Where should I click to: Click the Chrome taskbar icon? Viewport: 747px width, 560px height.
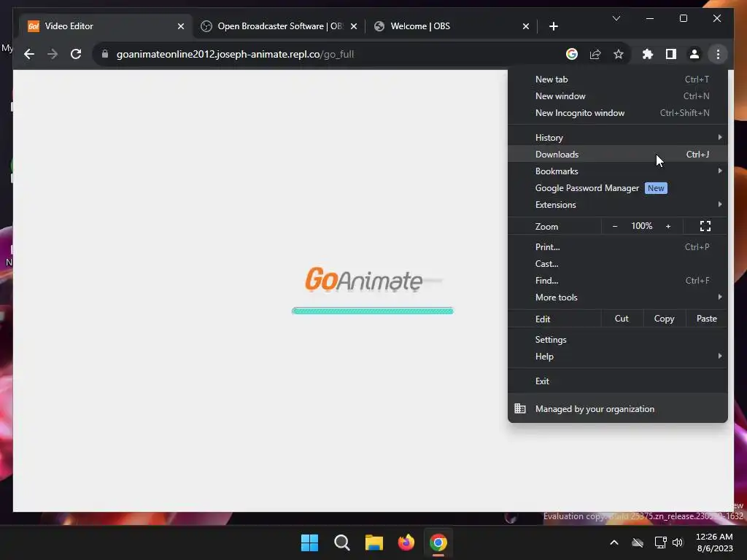(x=438, y=542)
